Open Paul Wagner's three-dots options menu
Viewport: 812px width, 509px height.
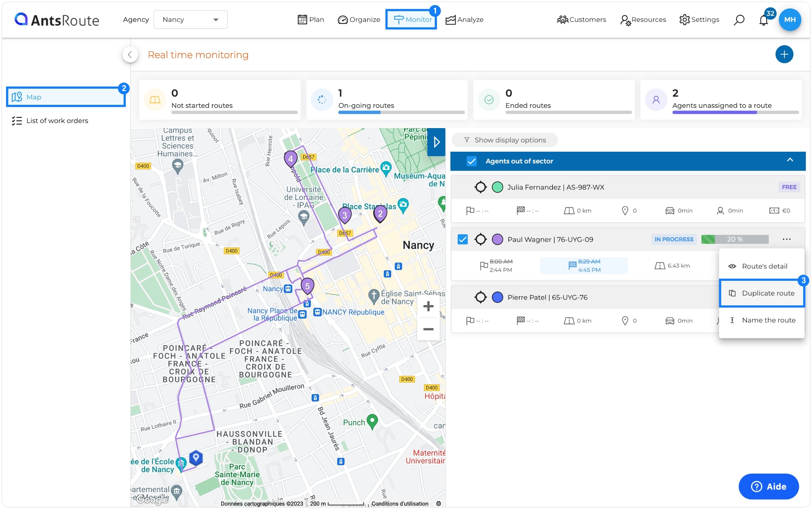(786, 239)
